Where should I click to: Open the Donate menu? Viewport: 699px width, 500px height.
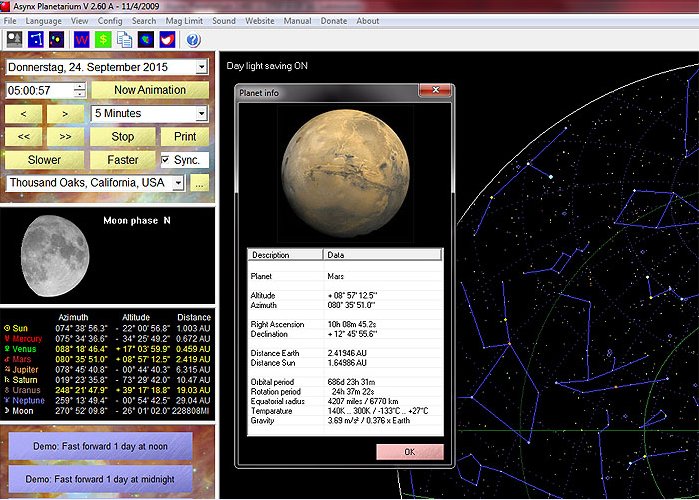coord(333,21)
